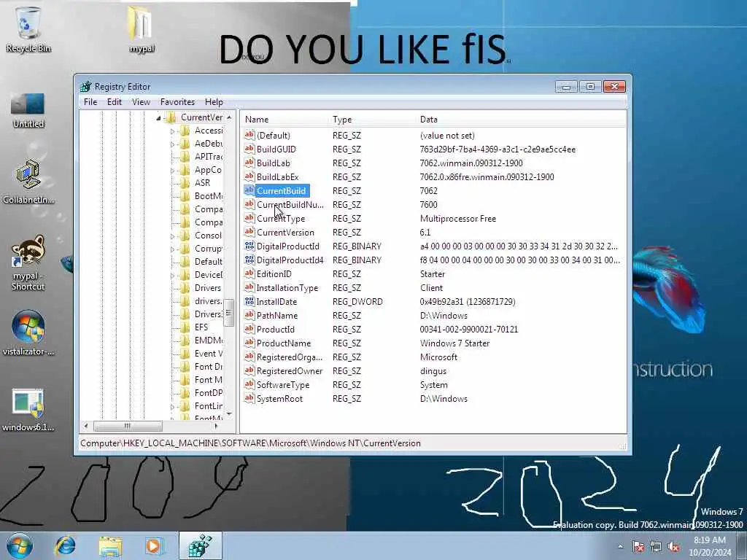
Task: Launch the CollabnetIn... desktop icon
Action: [x=28, y=182]
